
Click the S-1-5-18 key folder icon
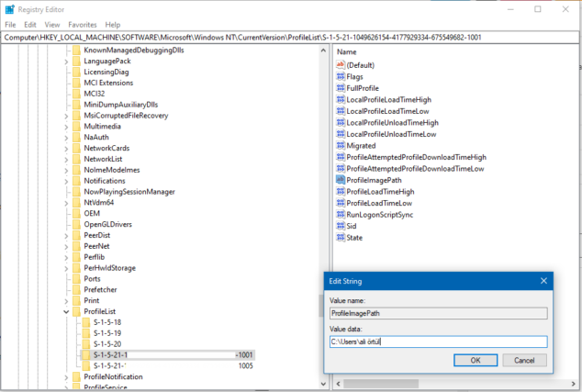(x=86, y=324)
